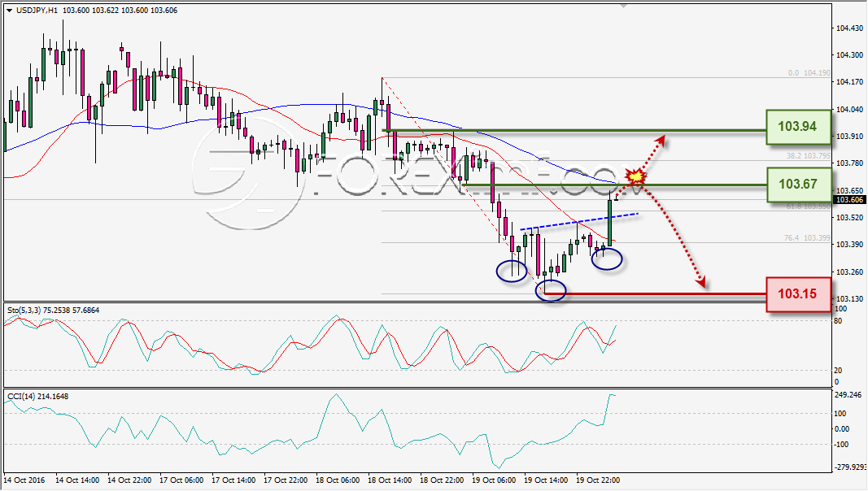Click the chart-shift triangle next to USDJPY,H1
This screenshot has height=491, width=868.
pyautogui.click(x=10, y=11)
